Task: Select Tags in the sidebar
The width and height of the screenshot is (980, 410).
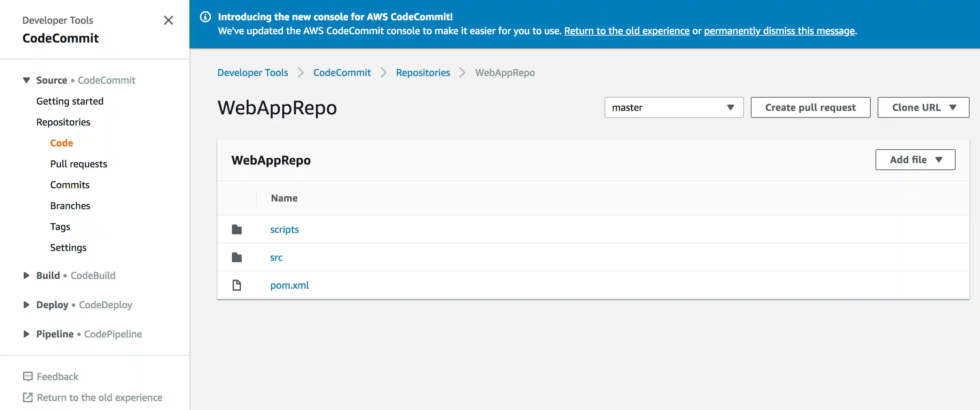Action: pos(60,226)
